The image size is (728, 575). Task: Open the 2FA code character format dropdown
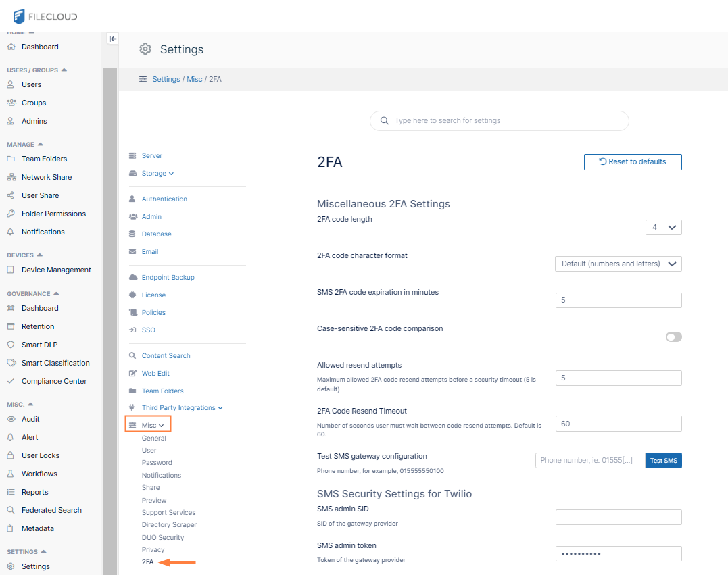[618, 264]
